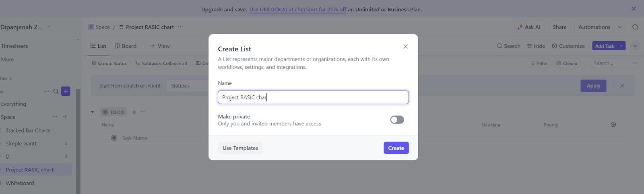
Task: Open Use Templates option
Action: click(x=240, y=148)
